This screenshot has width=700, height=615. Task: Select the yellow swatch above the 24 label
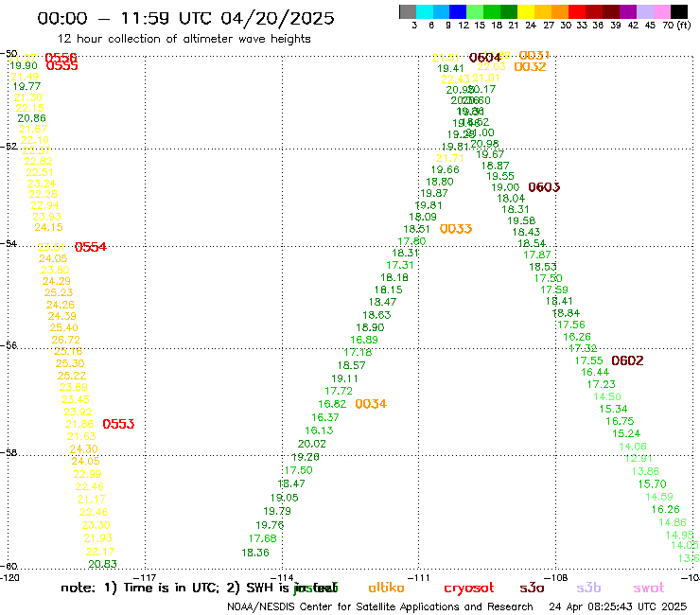point(526,11)
